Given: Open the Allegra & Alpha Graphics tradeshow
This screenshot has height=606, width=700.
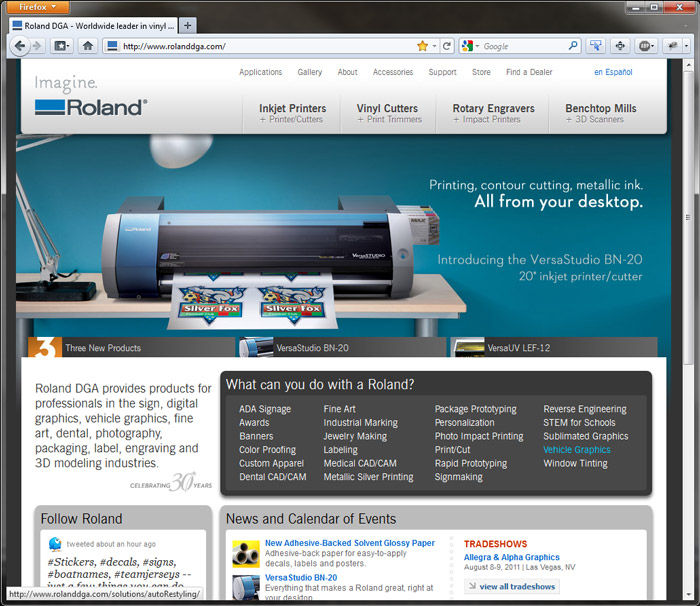Looking at the screenshot, I should pos(512,557).
